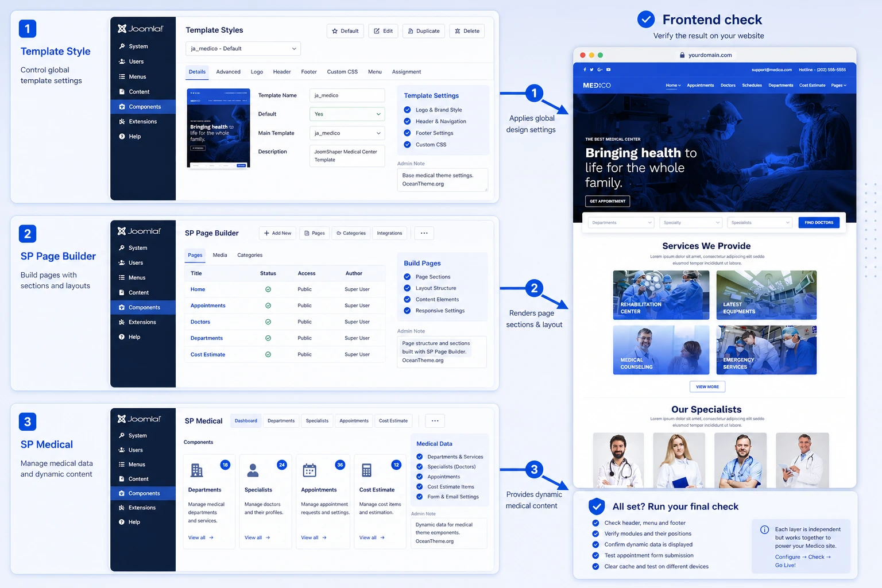
Task: Click Rehabilitation Center service image
Action: coord(661,295)
